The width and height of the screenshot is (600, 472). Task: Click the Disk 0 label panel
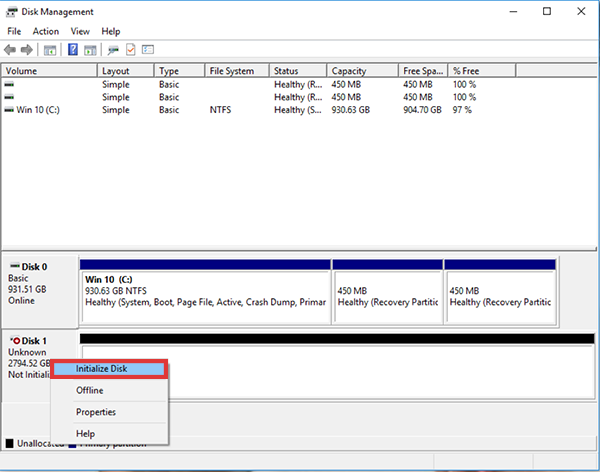[40, 290]
